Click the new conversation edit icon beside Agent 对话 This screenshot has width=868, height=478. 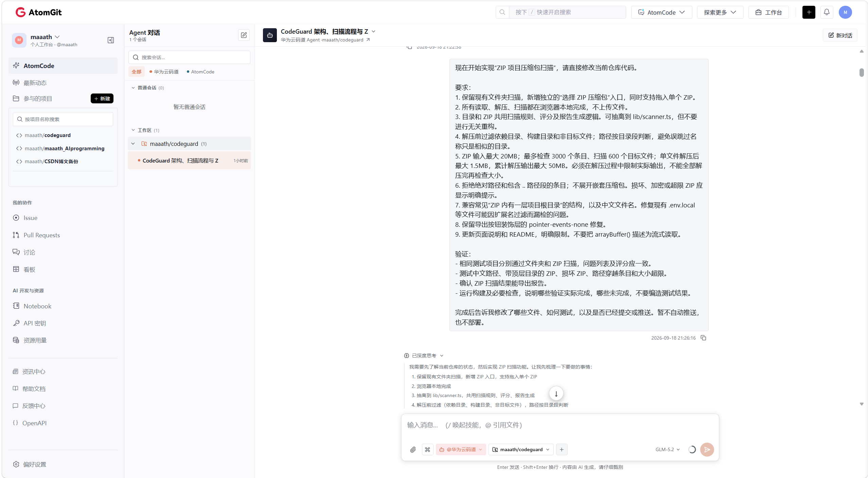point(244,35)
